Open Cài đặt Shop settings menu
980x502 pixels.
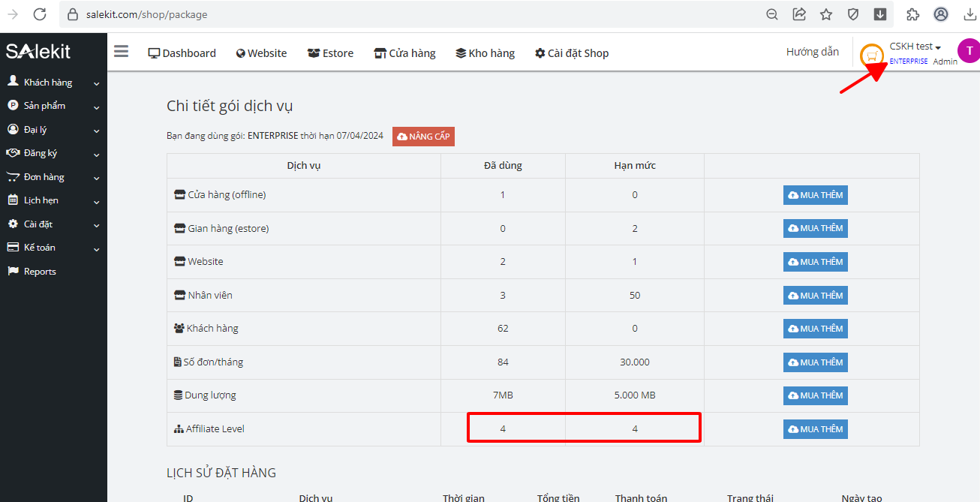(x=571, y=53)
